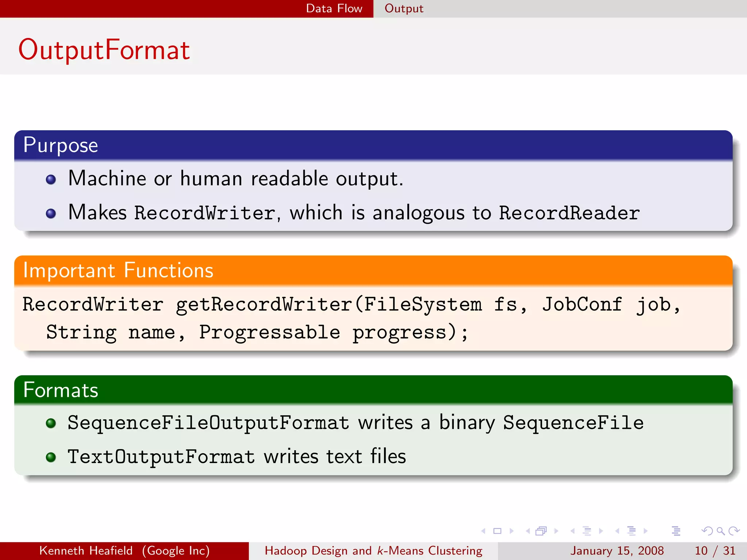Image resolution: width=747 pixels, height=560 pixels.
Task: Go to previous frame arrow
Action: (x=528, y=531)
